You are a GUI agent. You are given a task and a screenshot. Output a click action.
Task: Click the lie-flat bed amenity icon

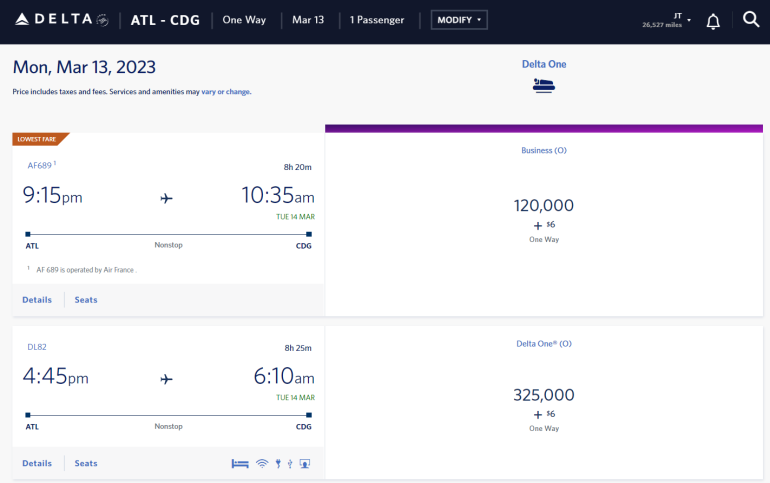click(x=240, y=463)
